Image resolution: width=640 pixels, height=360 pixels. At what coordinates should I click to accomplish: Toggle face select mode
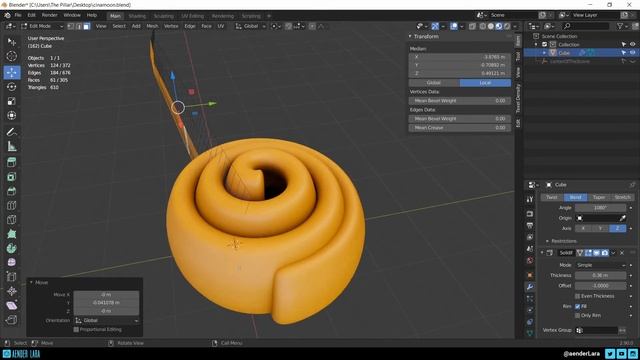[87, 26]
